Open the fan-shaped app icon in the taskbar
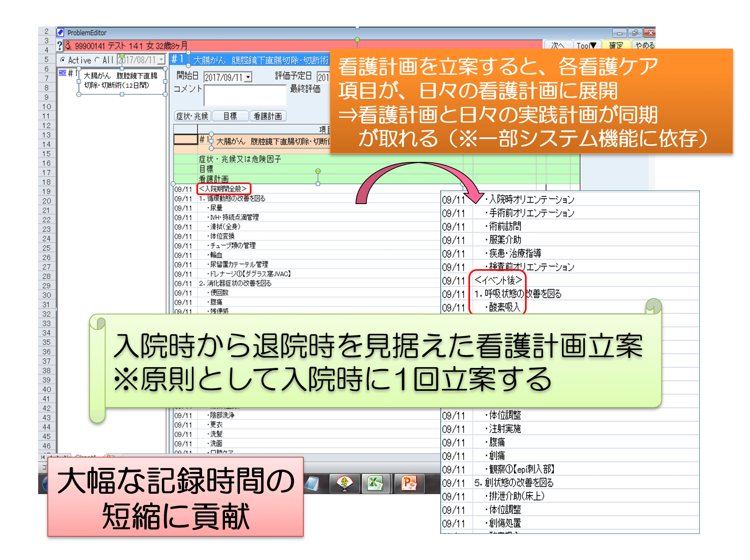Viewport: 750px width, 560px height. 344,483
